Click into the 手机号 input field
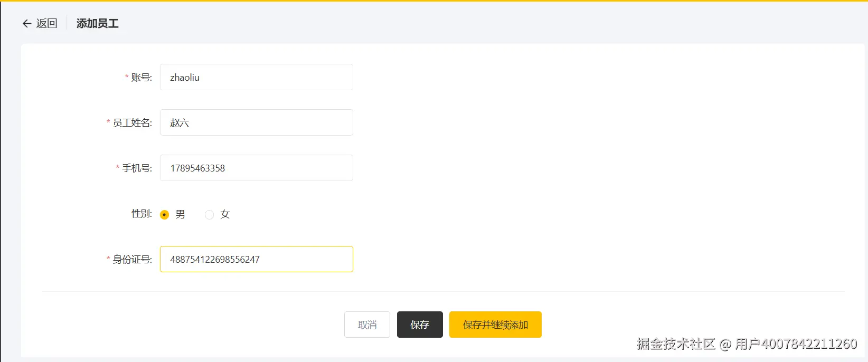The width and height of the screenshot is (868, 362). tap(256, 168)
